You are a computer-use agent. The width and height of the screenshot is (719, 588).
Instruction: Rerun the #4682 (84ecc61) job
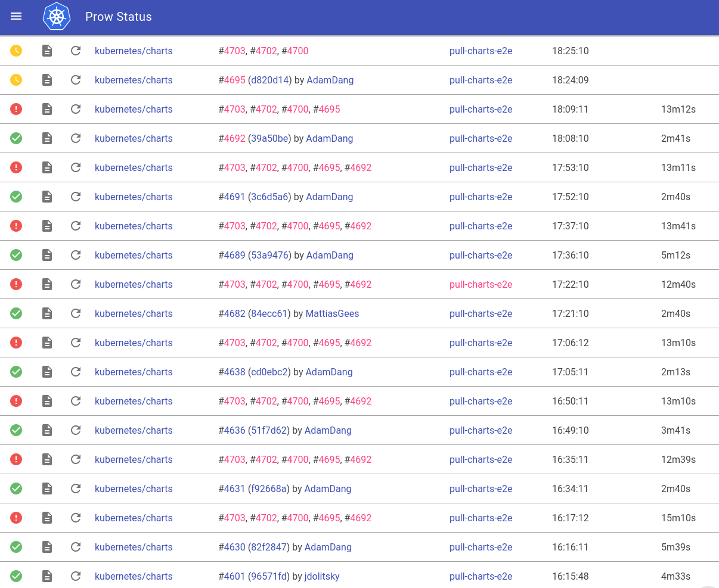point(76,313)
